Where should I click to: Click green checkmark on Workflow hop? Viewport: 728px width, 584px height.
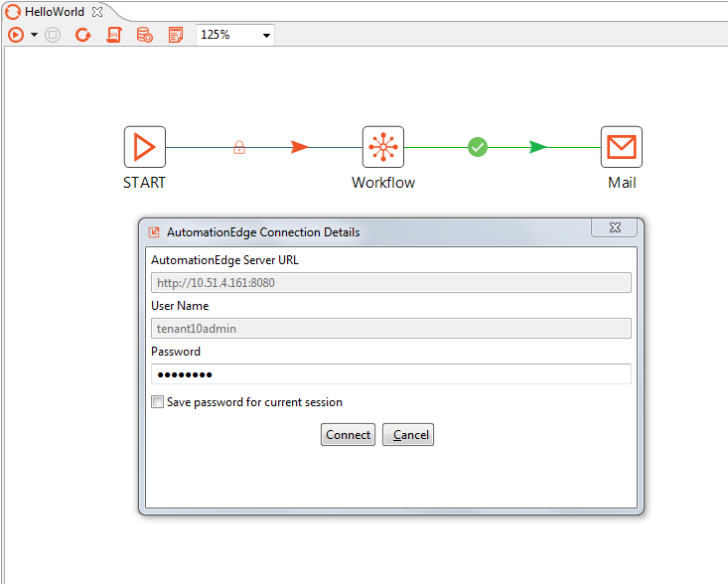coord(478,147)
